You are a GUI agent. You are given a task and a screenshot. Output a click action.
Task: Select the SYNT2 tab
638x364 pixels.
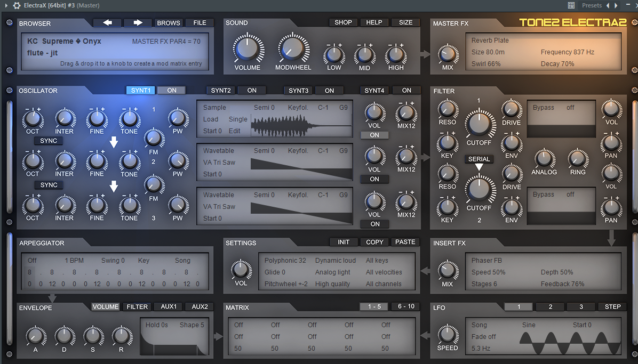pyautogui.click(x=220, y=90)
